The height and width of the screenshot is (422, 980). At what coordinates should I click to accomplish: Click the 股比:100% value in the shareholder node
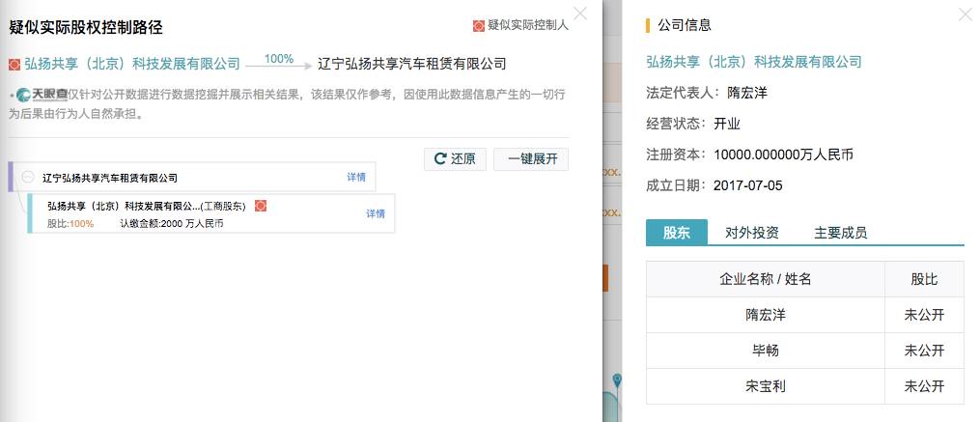70,223
